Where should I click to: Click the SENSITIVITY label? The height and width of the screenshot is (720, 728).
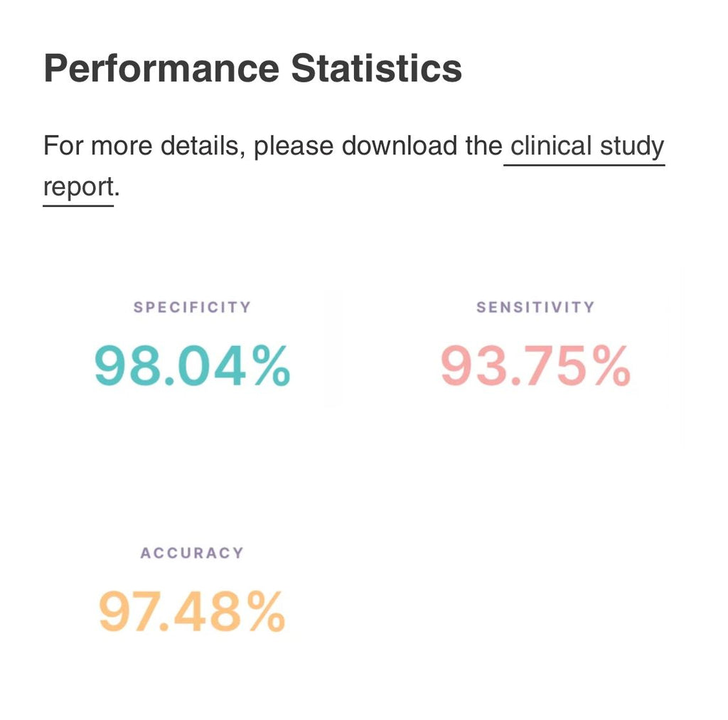click(x=535, y=307)
